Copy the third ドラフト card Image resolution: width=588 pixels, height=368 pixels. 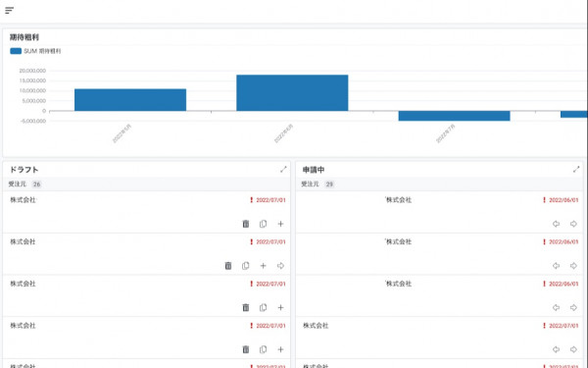[263, 307]
